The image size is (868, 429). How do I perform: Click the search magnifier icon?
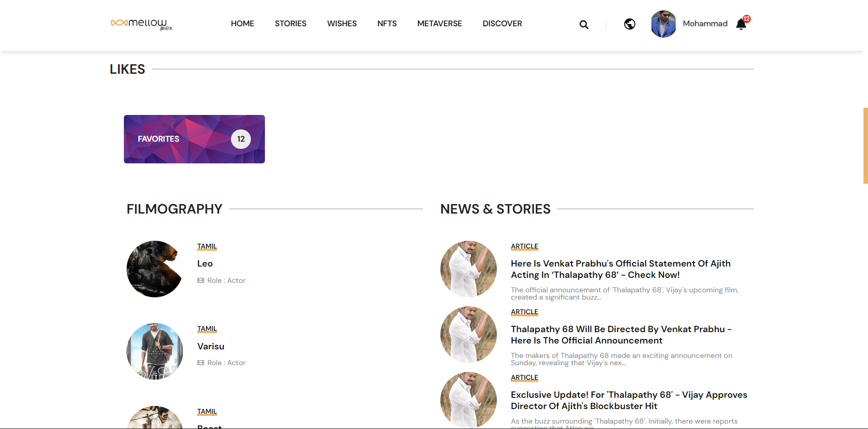[584, 24]
